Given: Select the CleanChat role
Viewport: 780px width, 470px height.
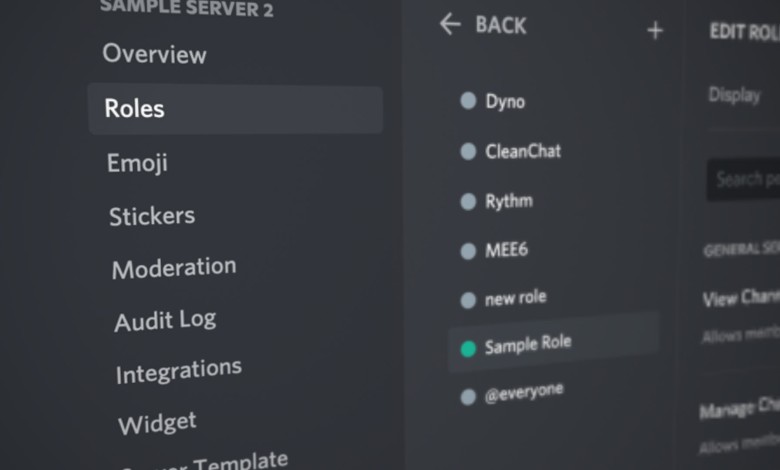Looking at the screenshot, I should (523, 151).
